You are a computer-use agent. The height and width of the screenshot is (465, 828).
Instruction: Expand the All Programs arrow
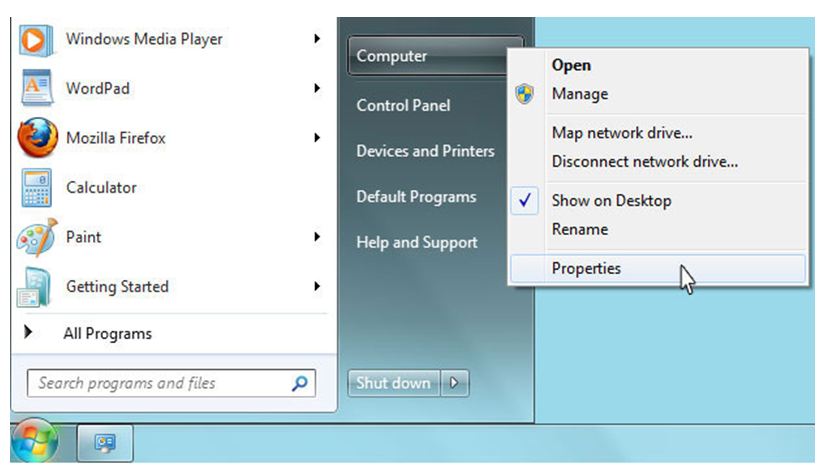(x=28, y=332)
